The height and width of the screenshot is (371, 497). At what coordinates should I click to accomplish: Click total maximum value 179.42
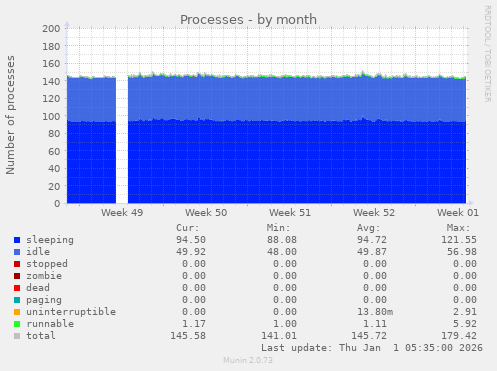[x=459, y=336]
